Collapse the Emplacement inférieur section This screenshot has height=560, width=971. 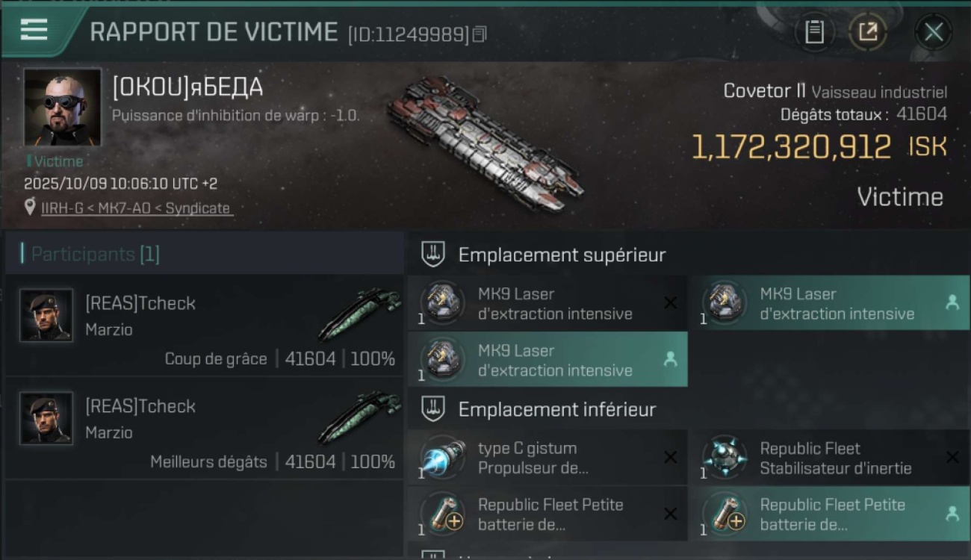[433, 409]
